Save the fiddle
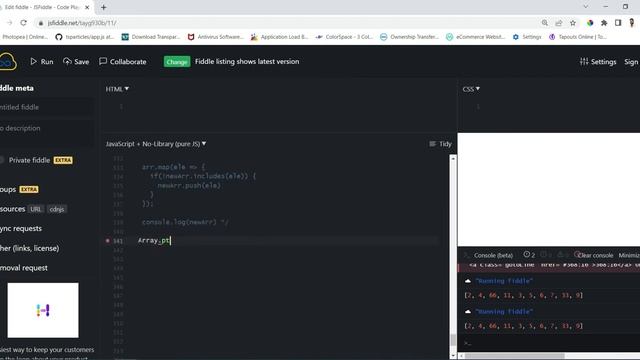 coord(76,62)
